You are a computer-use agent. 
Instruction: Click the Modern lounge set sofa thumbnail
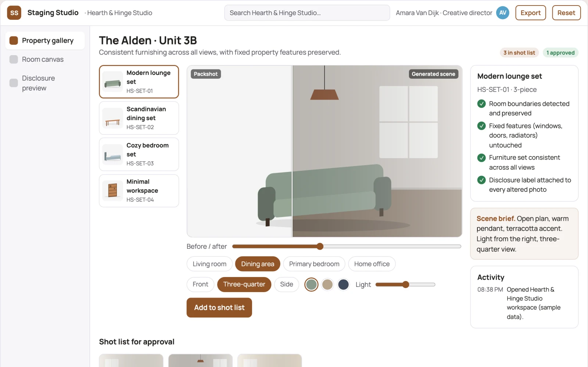[112, 82]
